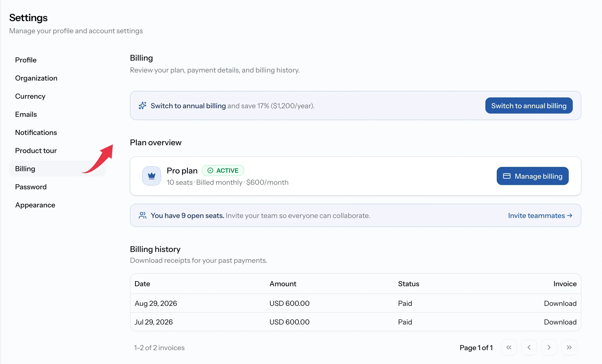Open the Organization settings section

click(57, 78)
